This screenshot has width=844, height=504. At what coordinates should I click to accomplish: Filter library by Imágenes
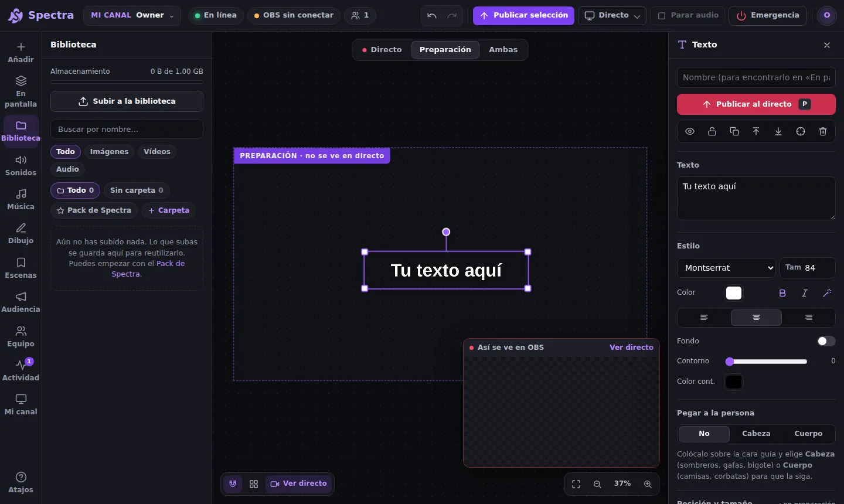[109, 152]
